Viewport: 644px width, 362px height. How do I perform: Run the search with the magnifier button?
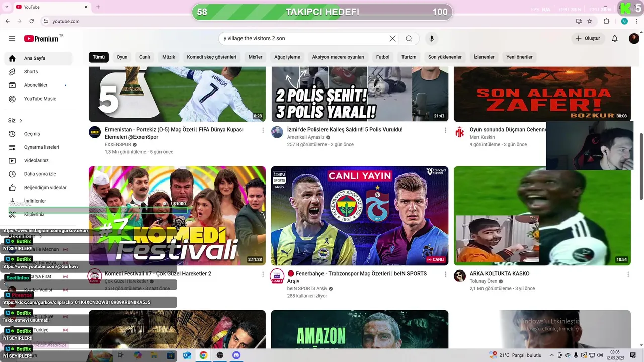409,39
